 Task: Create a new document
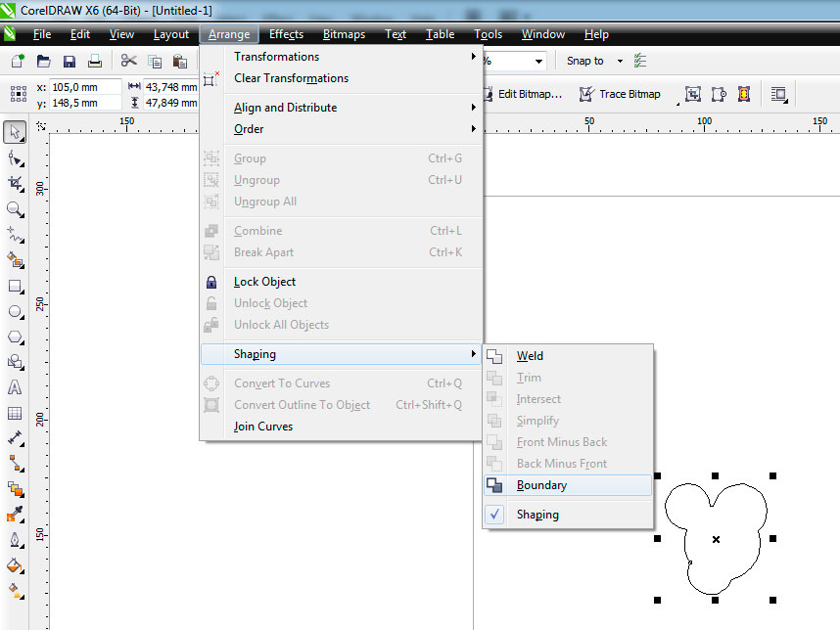click(x=18, y=61)
